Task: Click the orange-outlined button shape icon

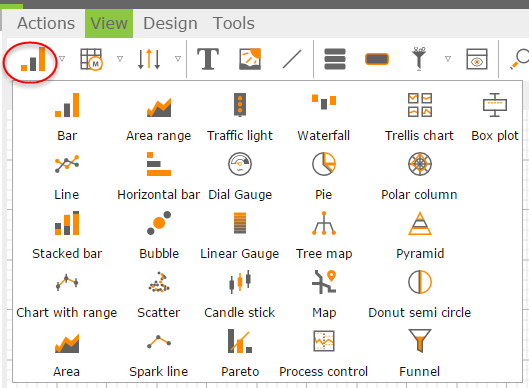Action: click(377, 59)
